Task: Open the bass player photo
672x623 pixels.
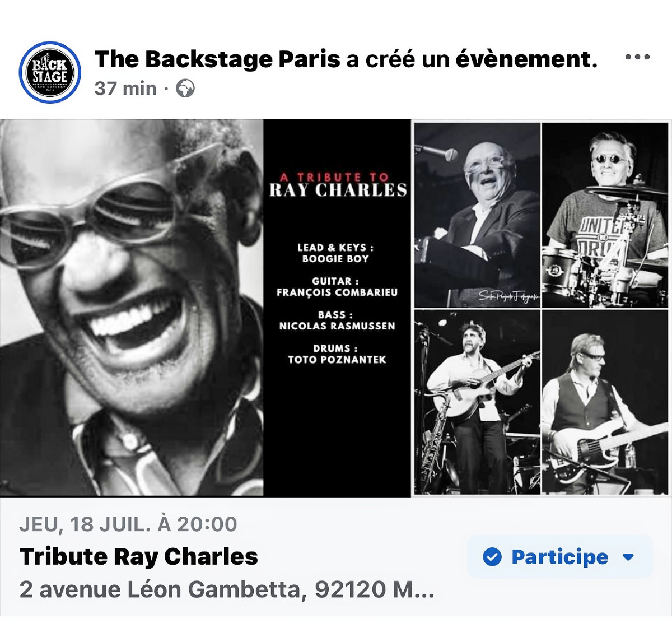Action: [605, 402]
